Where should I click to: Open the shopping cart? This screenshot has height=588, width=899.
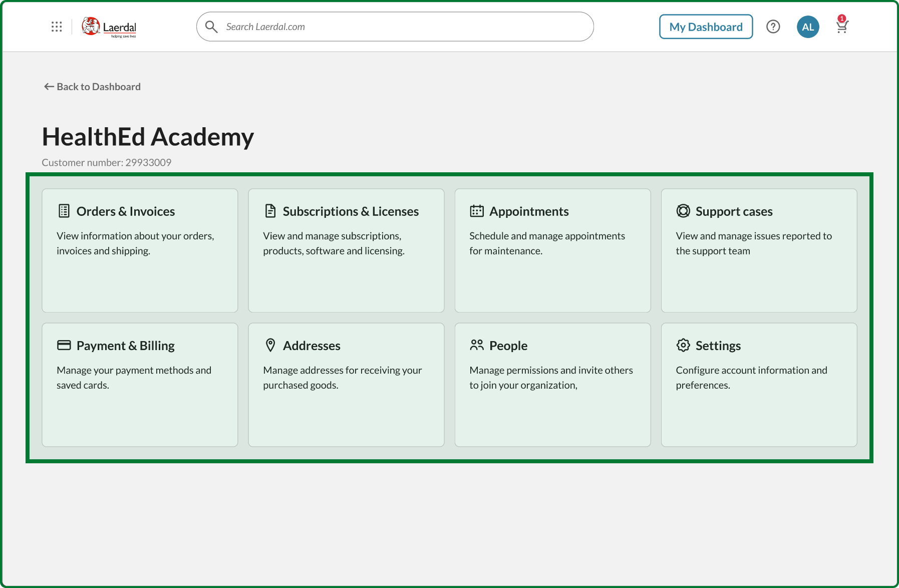[x=842, y=26]
